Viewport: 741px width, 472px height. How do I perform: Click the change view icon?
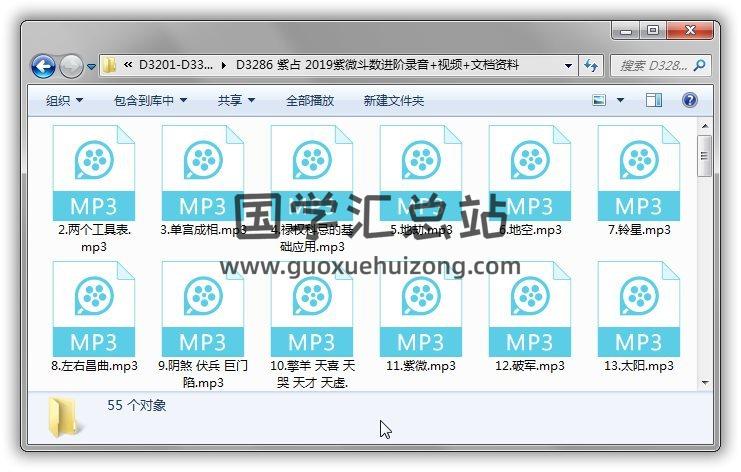(x=599, y=100)
